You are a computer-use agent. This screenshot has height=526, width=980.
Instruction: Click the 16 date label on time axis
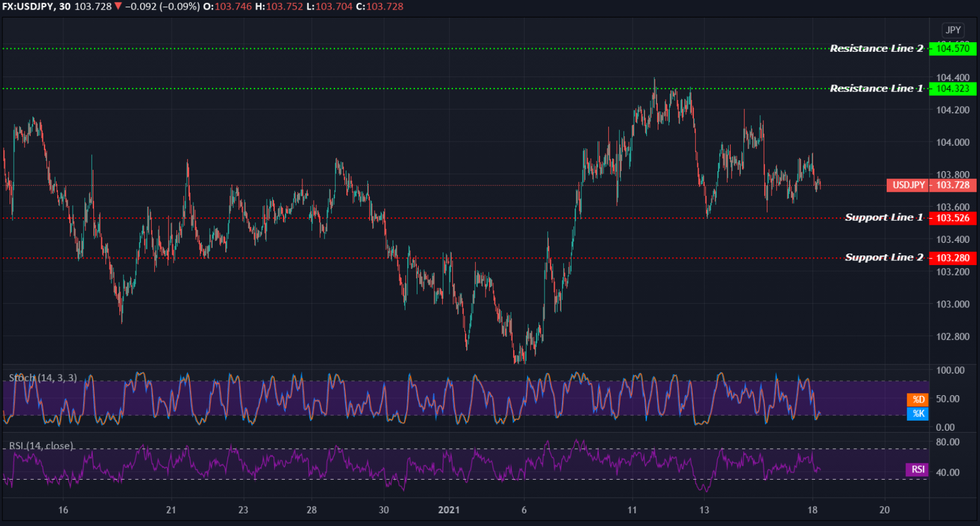63,510
